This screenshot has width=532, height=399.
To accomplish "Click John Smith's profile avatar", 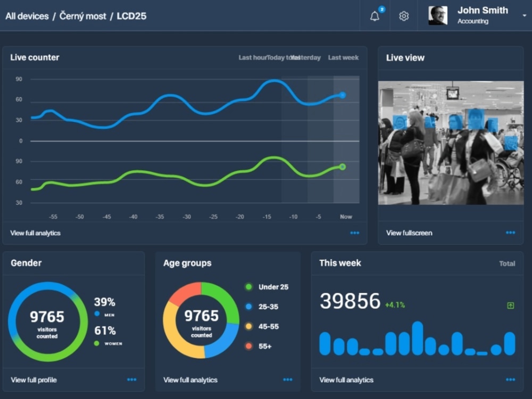I will (438, 15).
